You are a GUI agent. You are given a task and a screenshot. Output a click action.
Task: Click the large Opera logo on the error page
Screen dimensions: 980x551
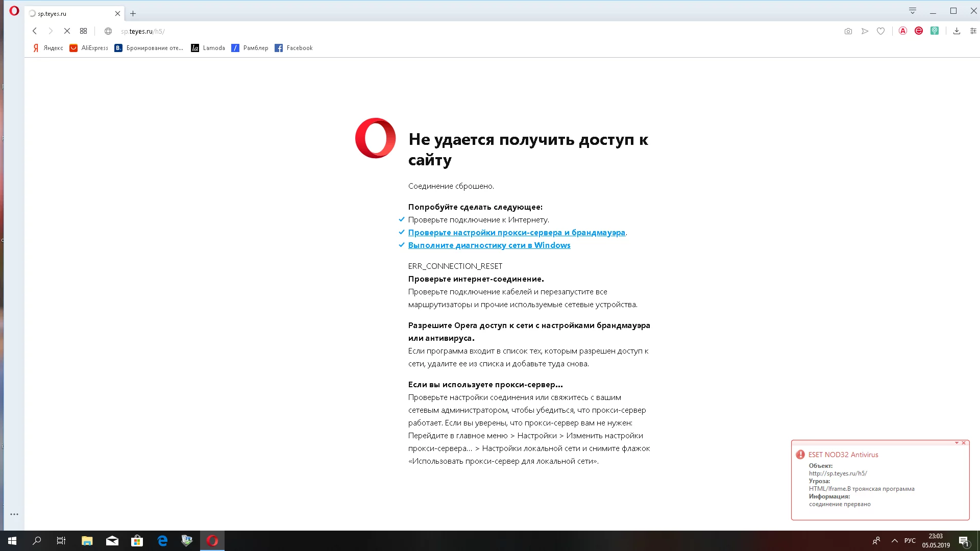(376, 138)
